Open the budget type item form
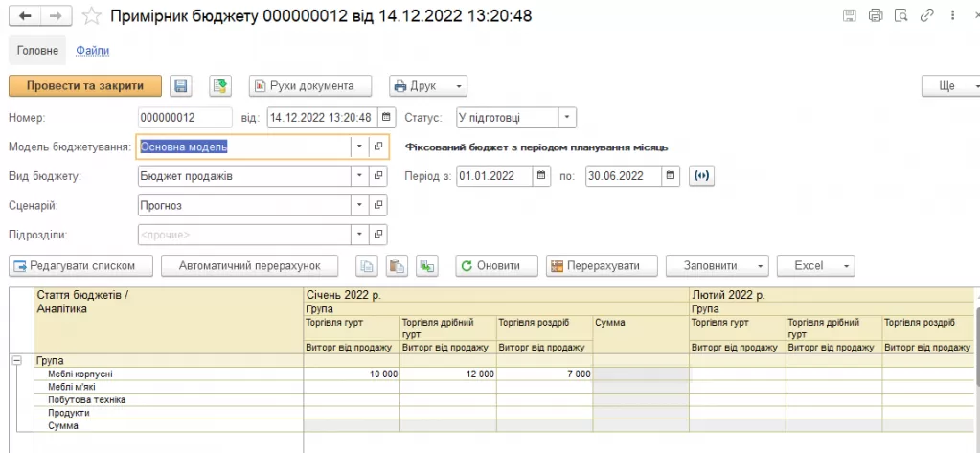The width and height of the screenshot is (980, 453). 378,176
